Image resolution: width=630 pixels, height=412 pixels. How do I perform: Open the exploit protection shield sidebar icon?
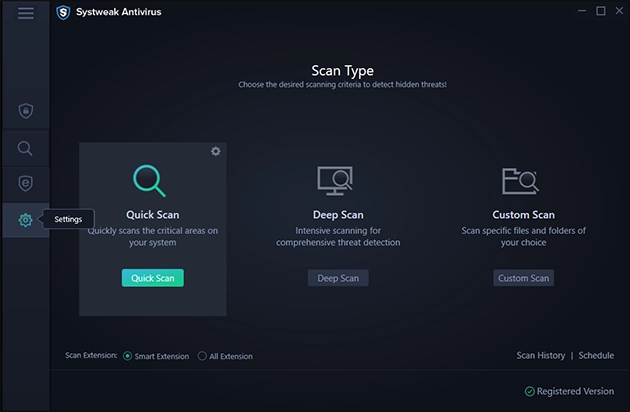pyautogui.click(x=25, y=184)
